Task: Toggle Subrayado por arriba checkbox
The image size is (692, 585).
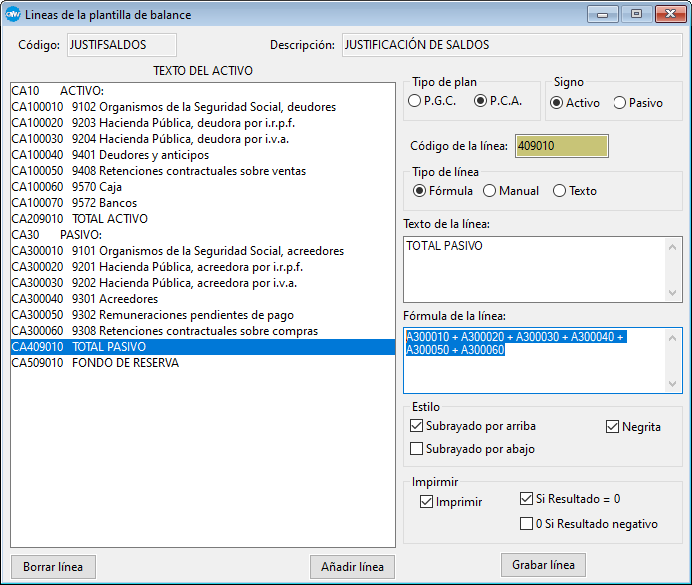Action: 418,427
